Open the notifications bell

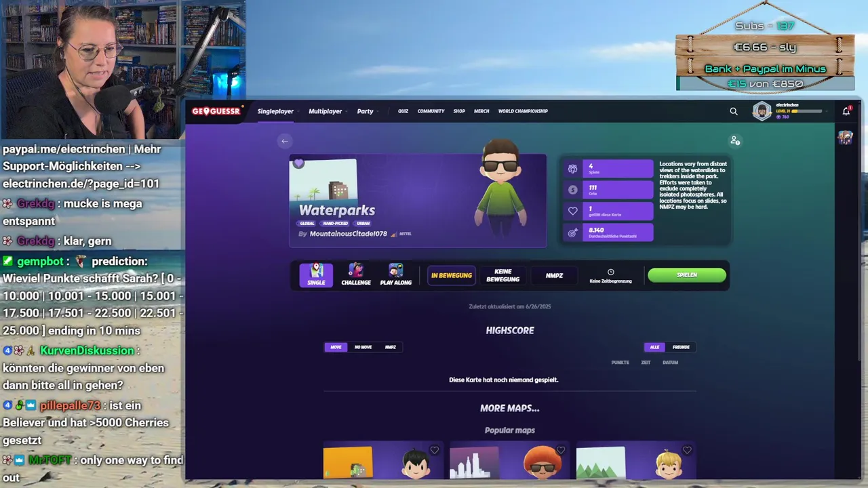coord(846,111)
